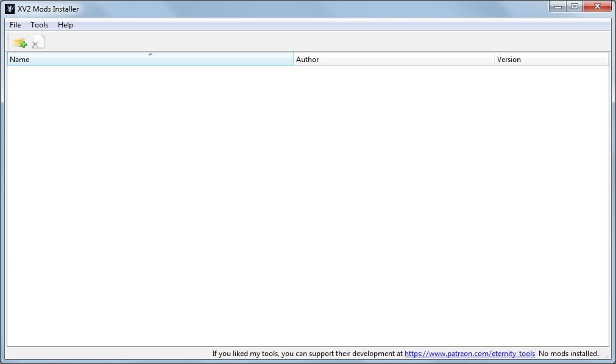Click the sort arrow above Name column
The width and height of the screenshot is (616, 364).
pos(150,54)
